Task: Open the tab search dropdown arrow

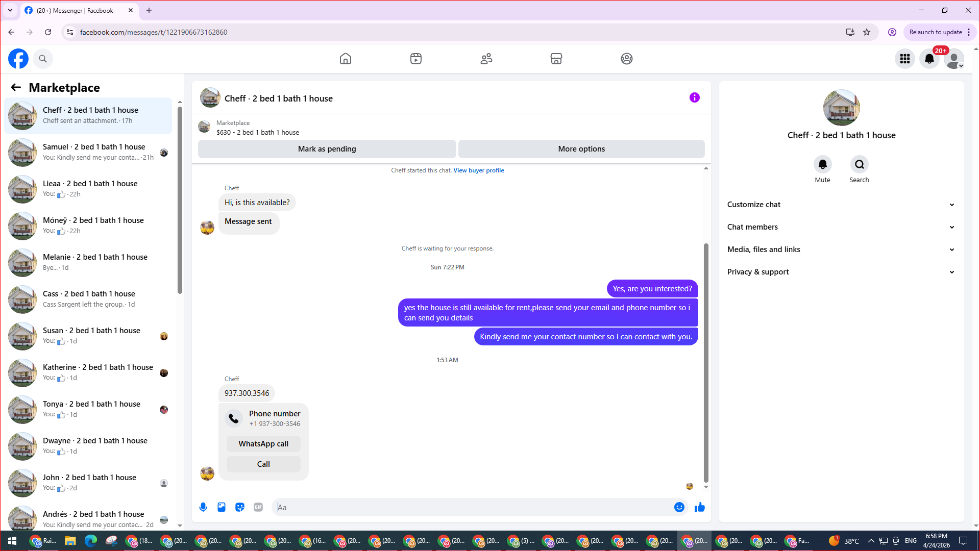Action: point(10,10)
